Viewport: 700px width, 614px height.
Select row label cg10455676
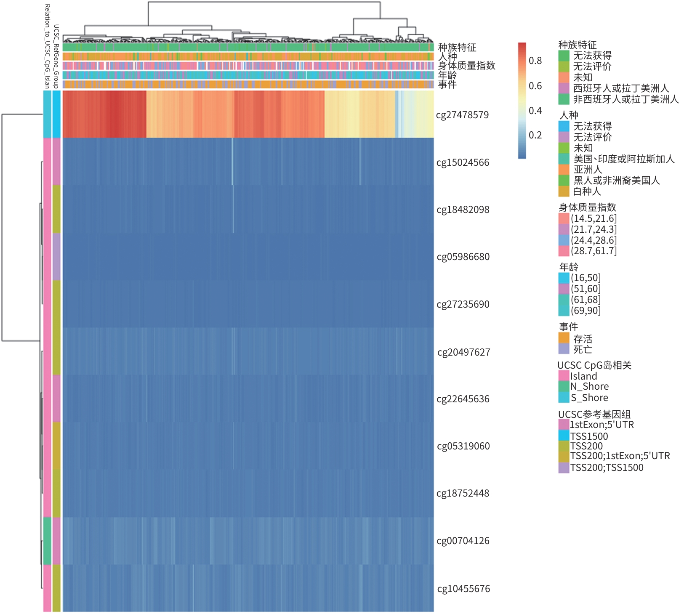463,589
